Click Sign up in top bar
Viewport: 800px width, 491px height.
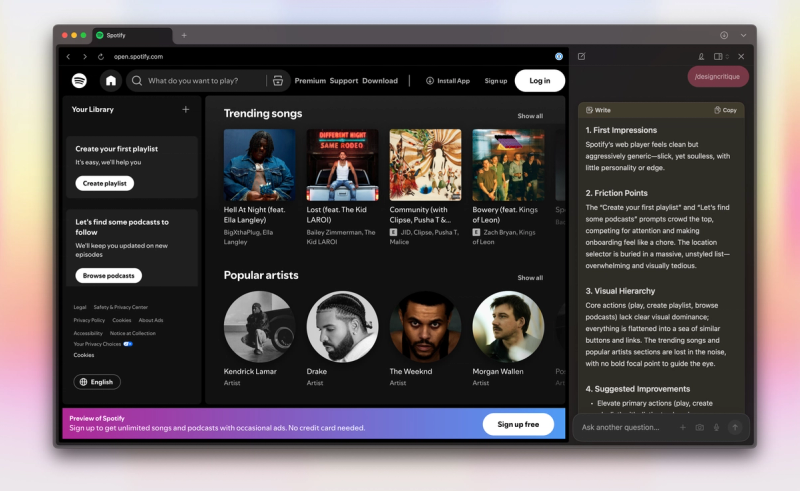tap(495, 81)
